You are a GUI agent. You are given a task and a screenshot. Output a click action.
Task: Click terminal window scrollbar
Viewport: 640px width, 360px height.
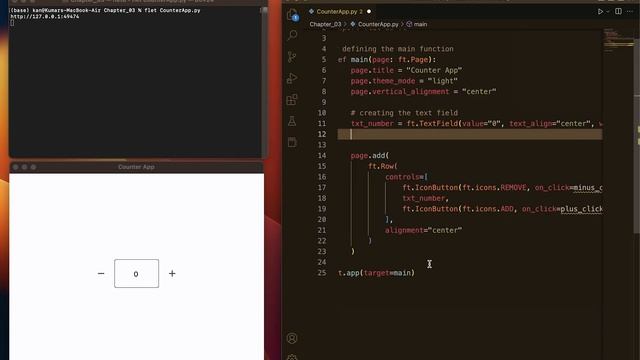(264, 82)
